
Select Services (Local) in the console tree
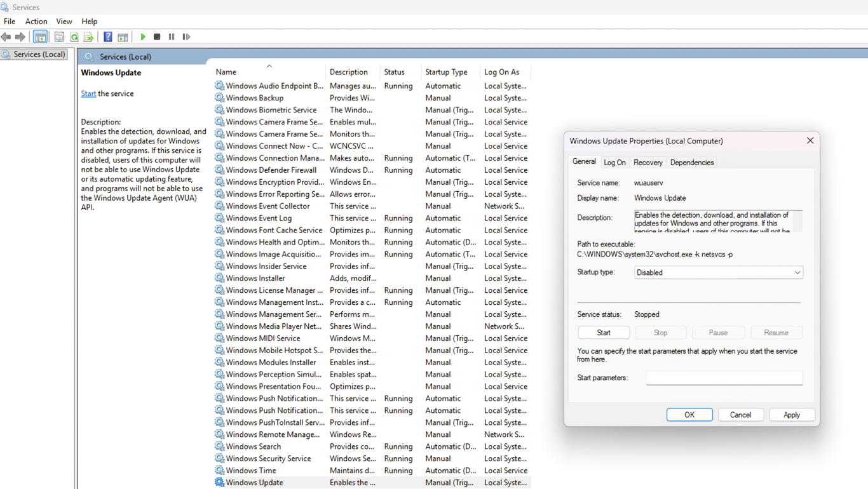click(39, 55)
